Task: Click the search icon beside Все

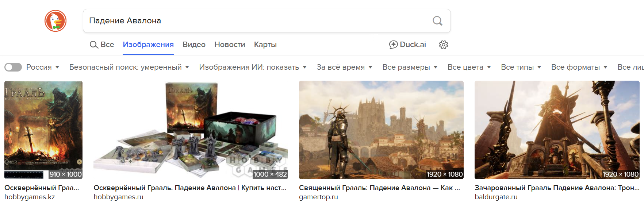Action: coord(94,45)
